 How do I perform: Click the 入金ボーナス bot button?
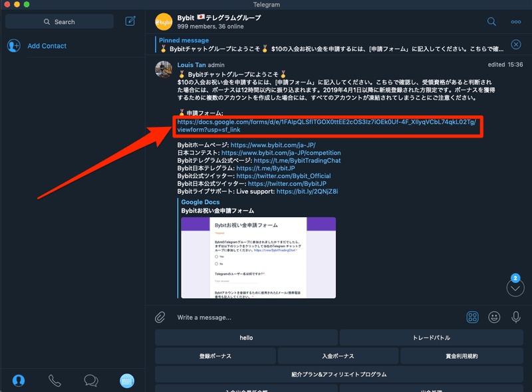[338, 356]
